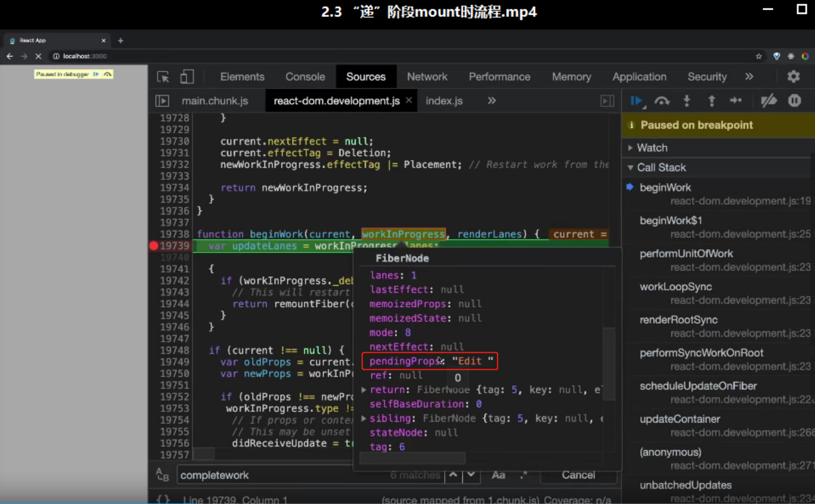Show more open source tabs

[492, 101]
